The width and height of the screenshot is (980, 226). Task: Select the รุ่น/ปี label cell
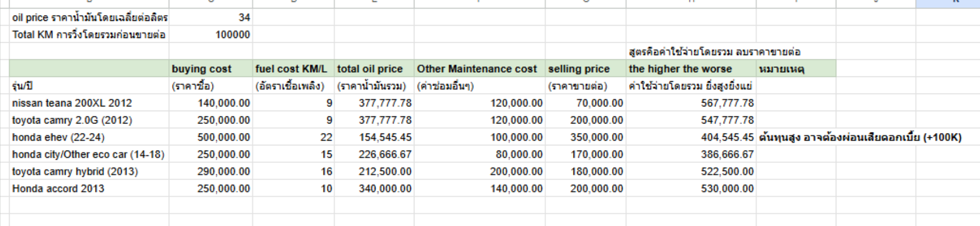(89, 86)
